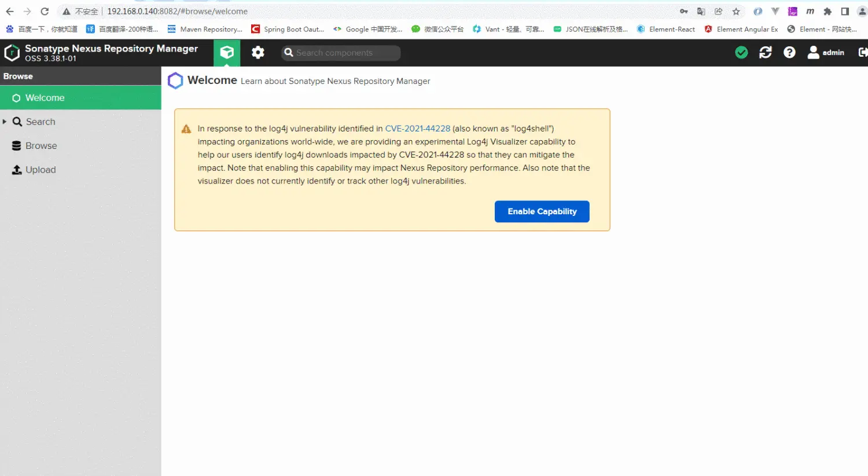Click the browser address bar URL
This screenshot has height=476, width=868.
pyautogui.click(x=177, y=11)
